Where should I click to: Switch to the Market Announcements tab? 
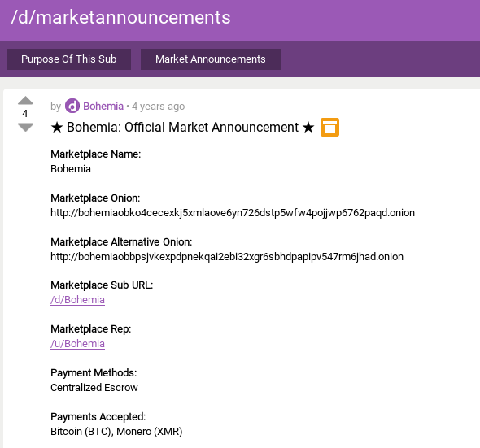click(x=211, y=59)
